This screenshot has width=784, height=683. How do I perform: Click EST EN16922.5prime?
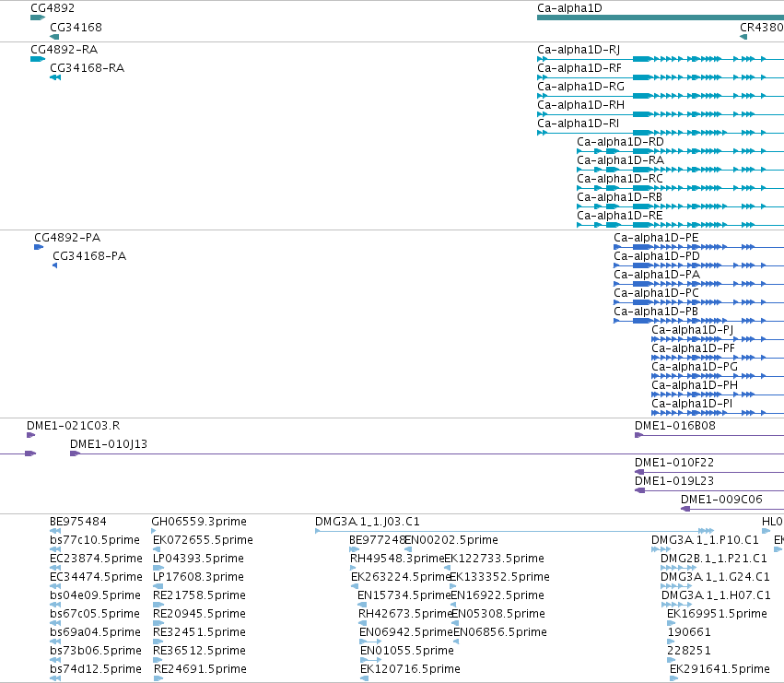click(x=454, y=605)
